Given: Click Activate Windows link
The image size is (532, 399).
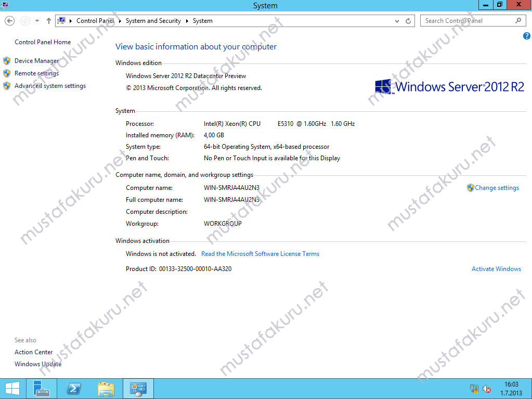Looking at the screenshot, I should [496, 269].
